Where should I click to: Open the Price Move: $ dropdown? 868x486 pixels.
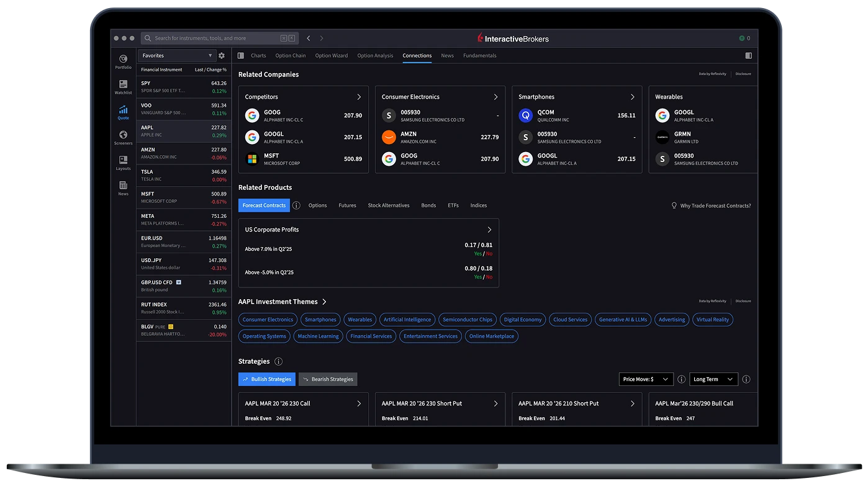click(646, 379)
